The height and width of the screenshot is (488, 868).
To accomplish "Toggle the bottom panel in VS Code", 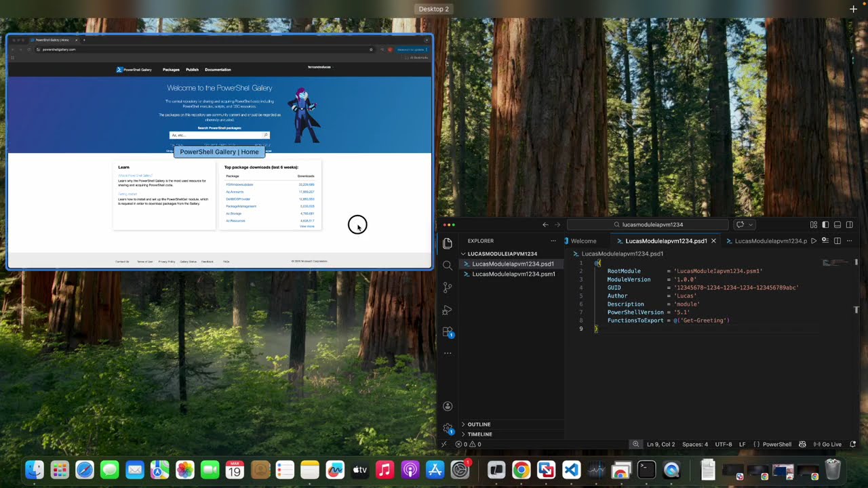I will [x=837, y=224].
